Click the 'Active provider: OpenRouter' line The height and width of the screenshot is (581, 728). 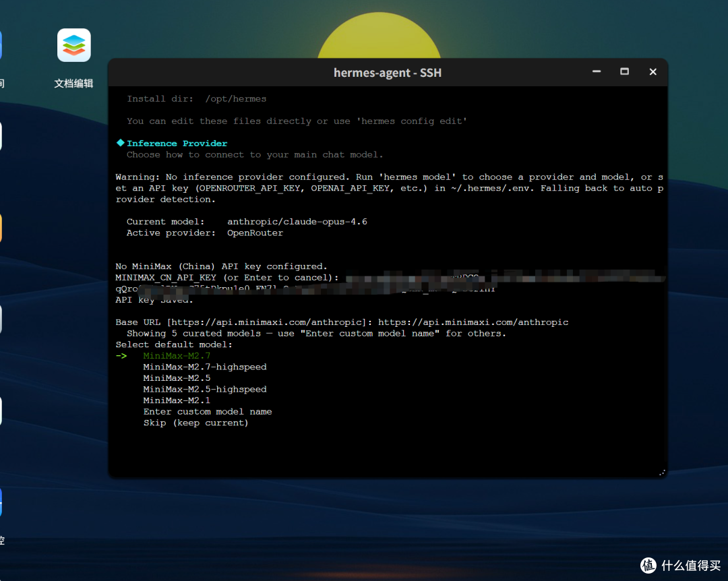(x=205, y=233)
